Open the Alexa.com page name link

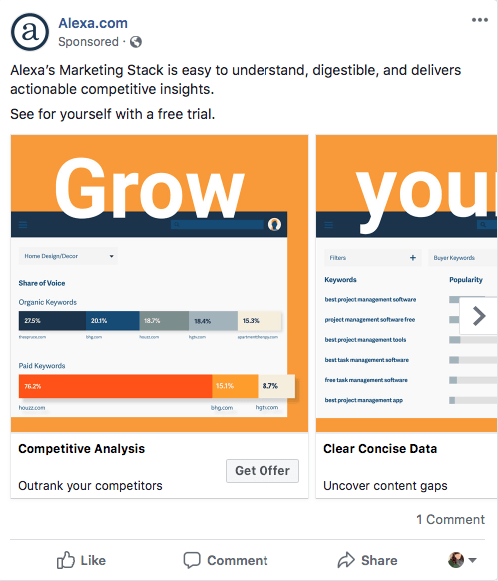[x=93, y=23]
